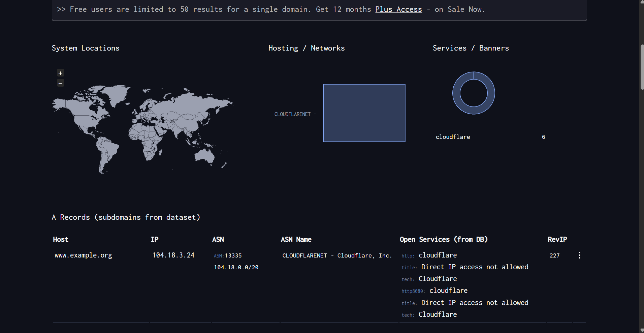644x333 pixels.
Task: Click the IP column header
Action: point(155,240)
